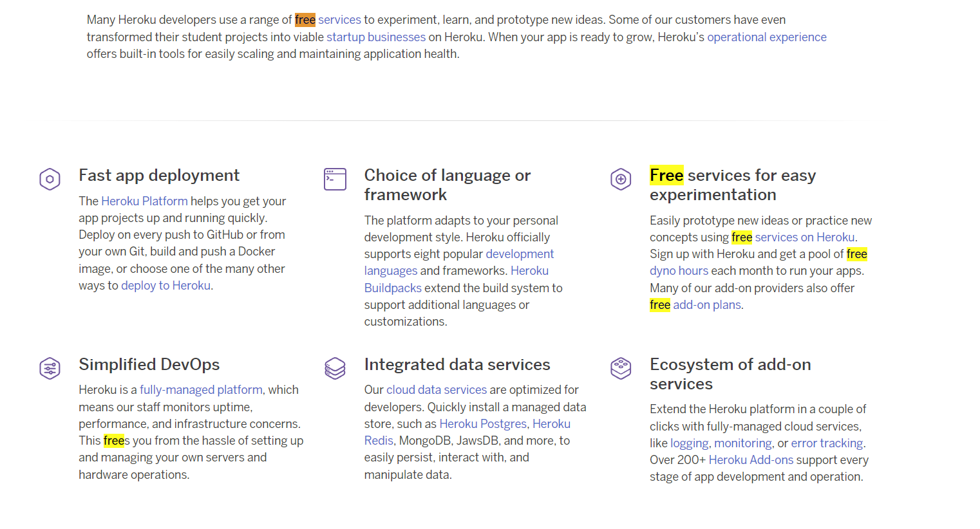Screen dimensions: 980x529
Task: Follow the Heroku Platform link
Action: click(144, 201)
